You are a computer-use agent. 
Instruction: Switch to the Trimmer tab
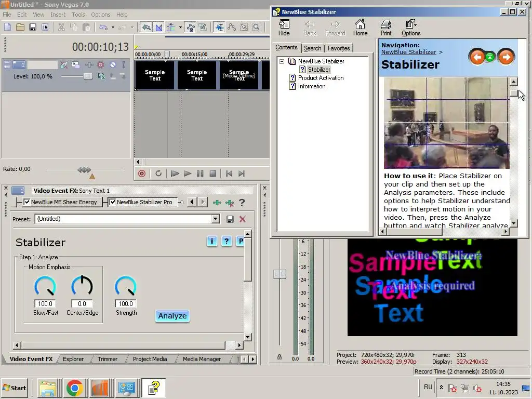pos(108,359)
